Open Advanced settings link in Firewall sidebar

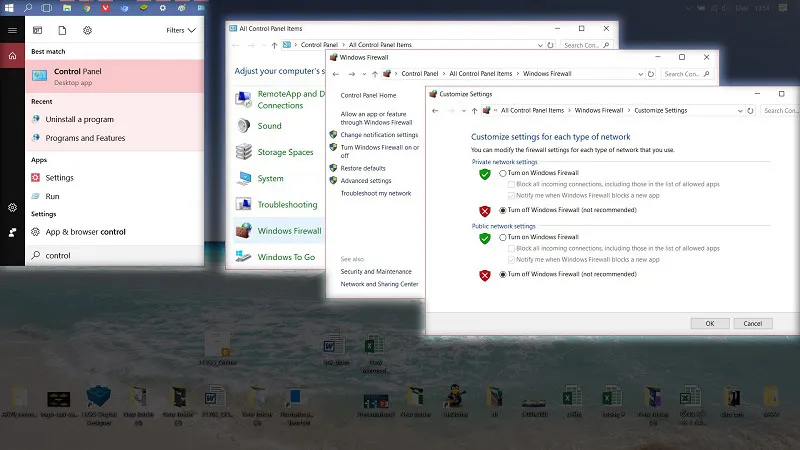[367, 181]
